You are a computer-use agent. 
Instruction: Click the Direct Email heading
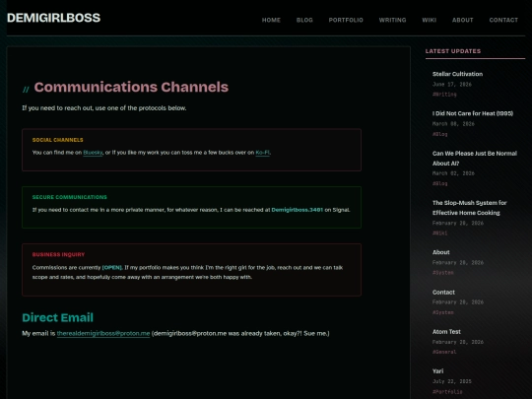tap(58, 317)
